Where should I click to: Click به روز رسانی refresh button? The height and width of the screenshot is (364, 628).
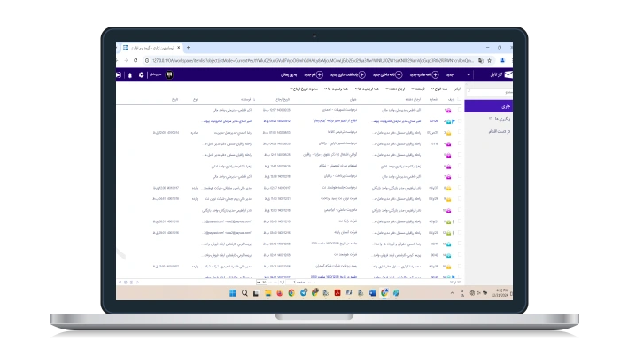pyautogui.click(x=289, y=75)
